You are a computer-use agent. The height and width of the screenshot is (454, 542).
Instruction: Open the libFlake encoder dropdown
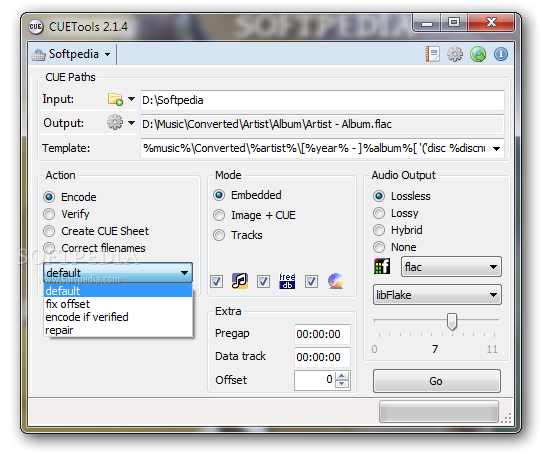[x=437, y=295]
